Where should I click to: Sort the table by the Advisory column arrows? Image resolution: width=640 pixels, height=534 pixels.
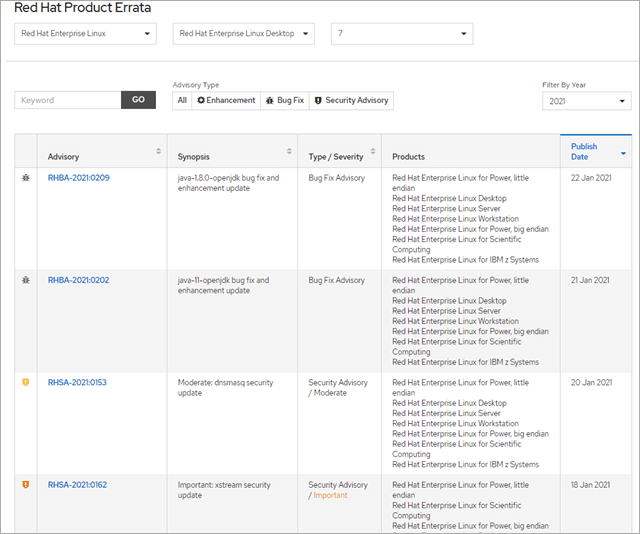[x=158, y=151]
